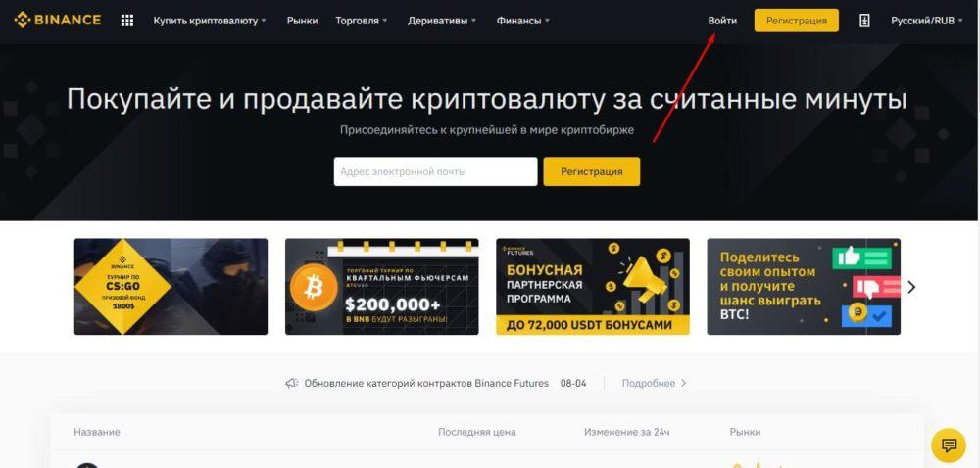The width and height of the screenshot is (980, 468).
Task: Go to the Рынки page
Action: point(303,21)
